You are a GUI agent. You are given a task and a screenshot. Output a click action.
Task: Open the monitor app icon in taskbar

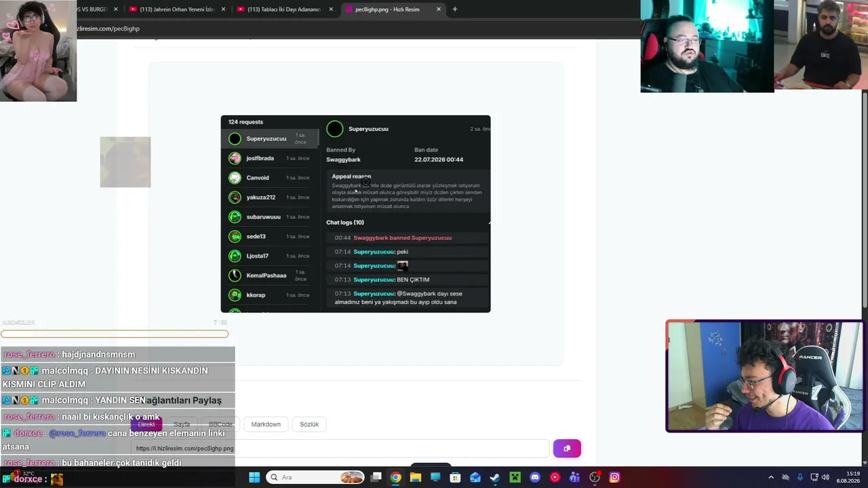click(435, 477)
